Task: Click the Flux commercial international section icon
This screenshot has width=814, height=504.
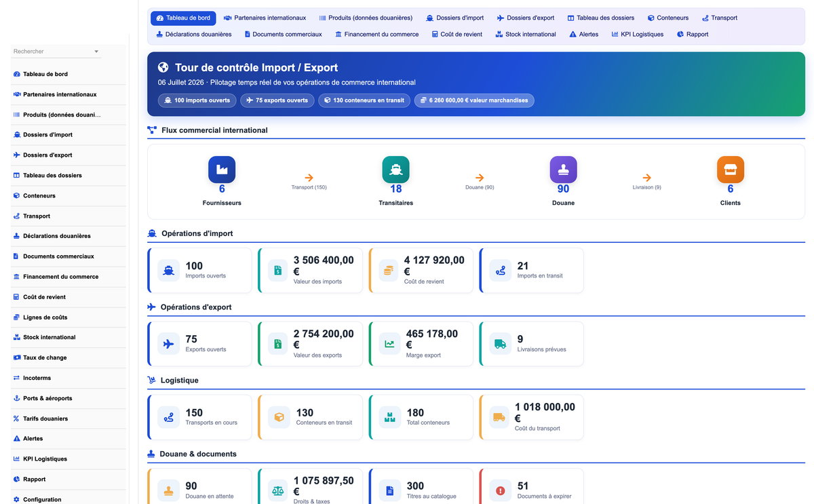Action: [x=152, y=130]
